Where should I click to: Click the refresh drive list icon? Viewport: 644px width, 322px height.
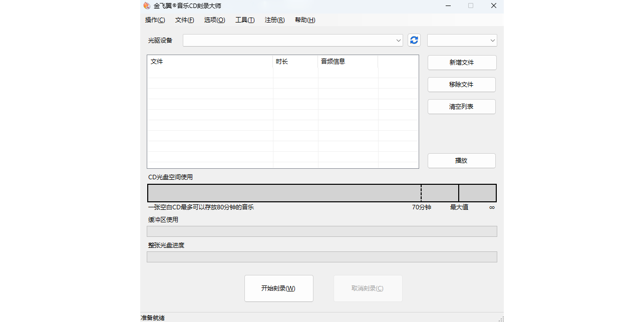click(414, 40)
